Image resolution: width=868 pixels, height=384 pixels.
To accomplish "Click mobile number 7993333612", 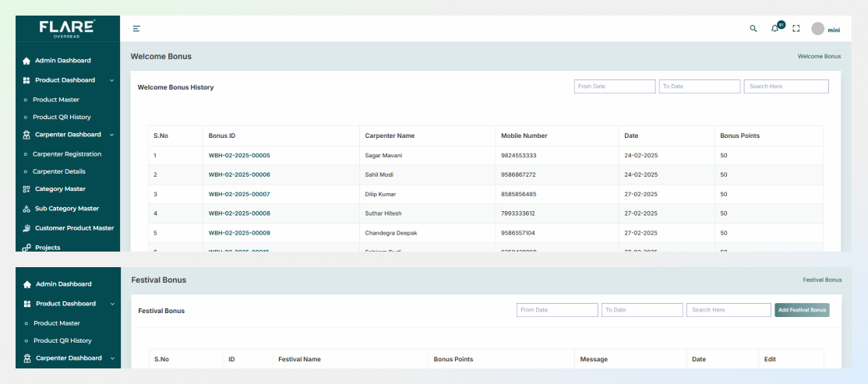I will (x=518, y=213).
